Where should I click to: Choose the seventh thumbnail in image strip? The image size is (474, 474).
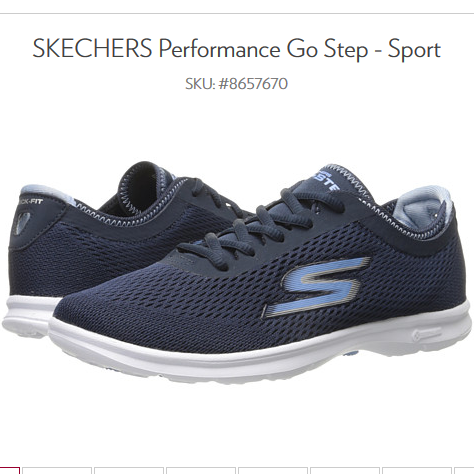[417, 471]
